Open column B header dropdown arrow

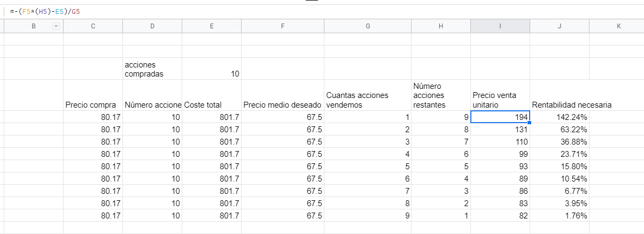pyautogui.click(x=56, y=26)
